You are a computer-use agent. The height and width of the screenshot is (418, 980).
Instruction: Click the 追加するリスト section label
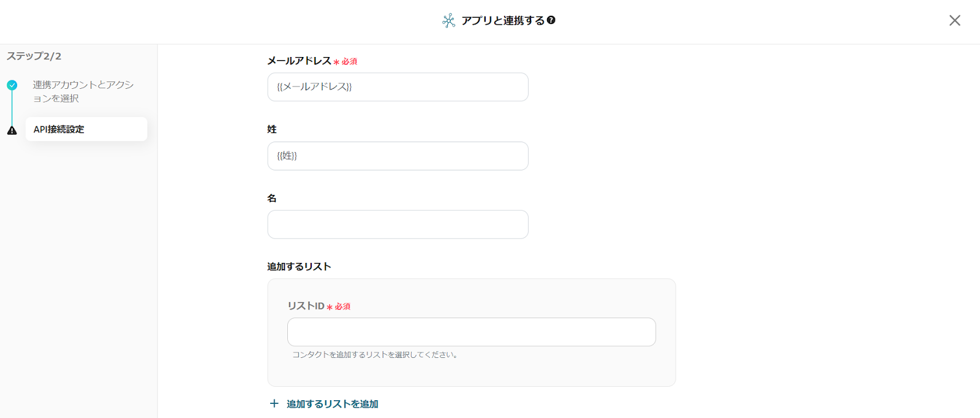pos(299,267)
